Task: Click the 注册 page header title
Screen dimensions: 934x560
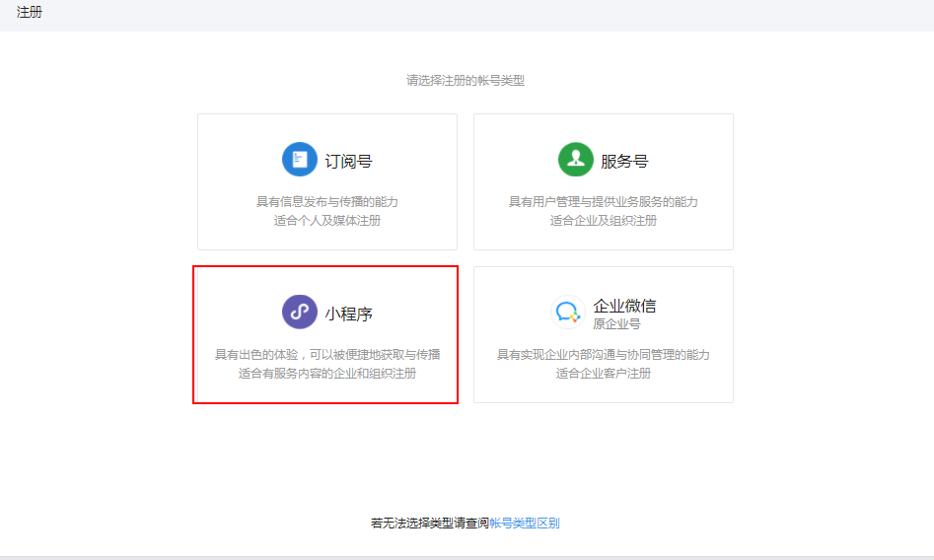Action: click(30, 13)
